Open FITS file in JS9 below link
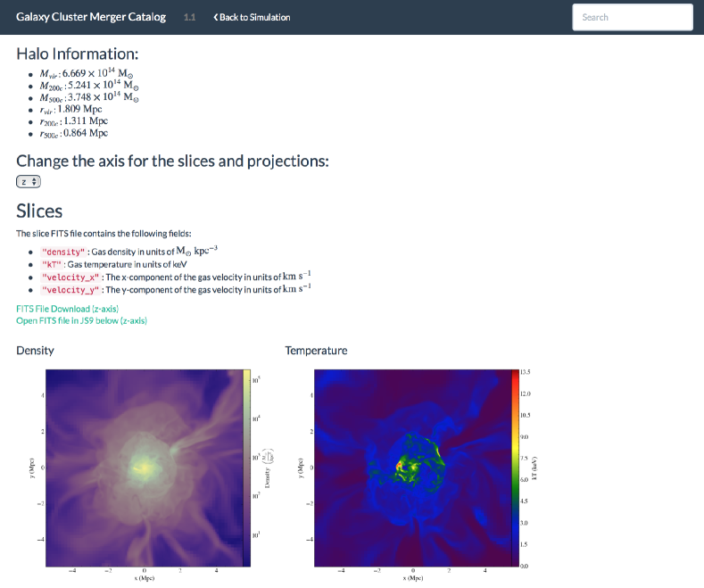 click(81, 320)
